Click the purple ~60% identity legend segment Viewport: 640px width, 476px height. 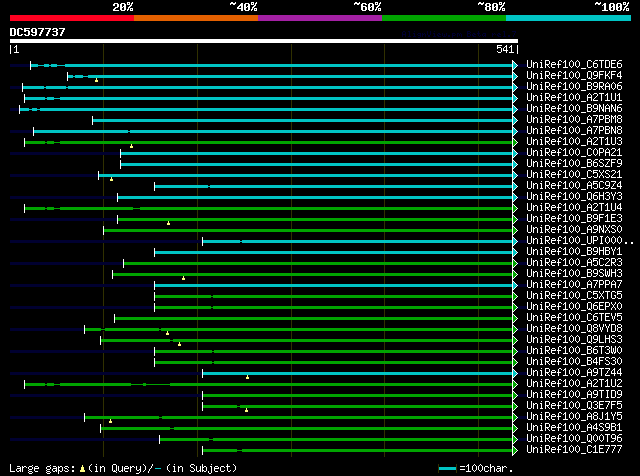pyautogui.click(x=320, y=18)
